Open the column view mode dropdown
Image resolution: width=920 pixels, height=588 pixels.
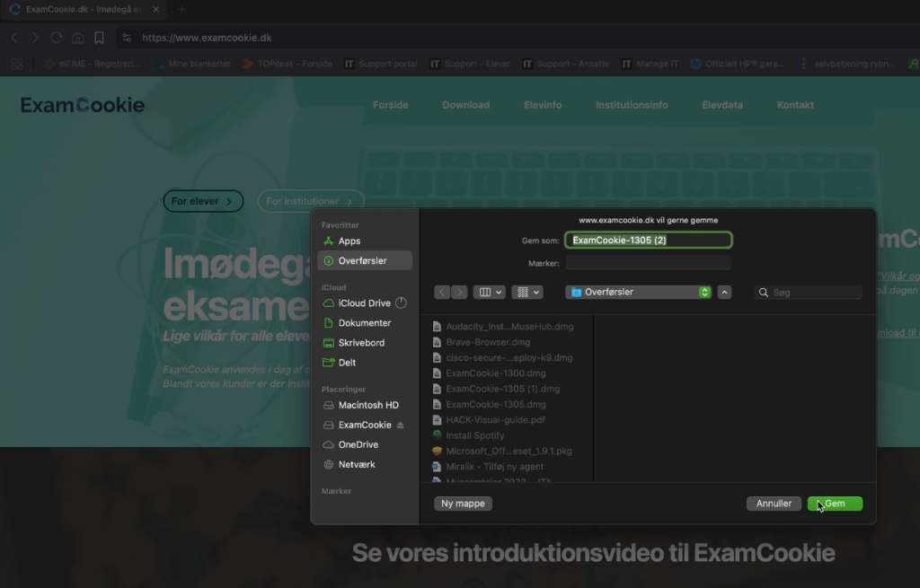coord(491,292)
